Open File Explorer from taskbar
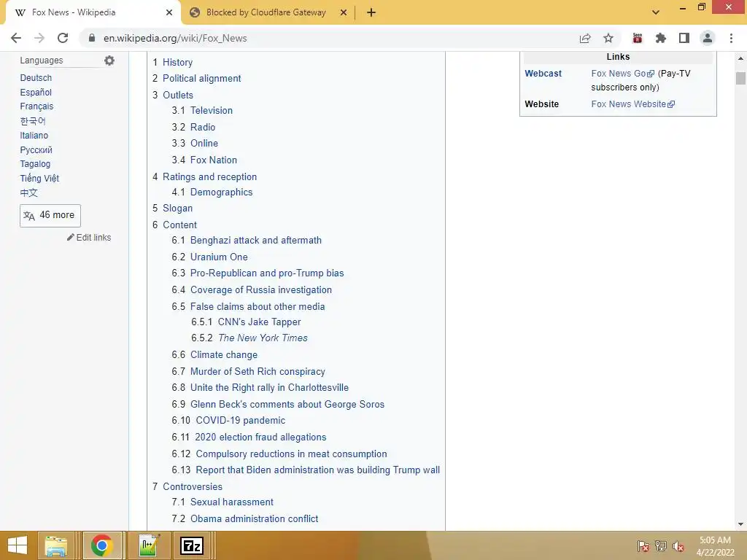 [x=55, y=545]
